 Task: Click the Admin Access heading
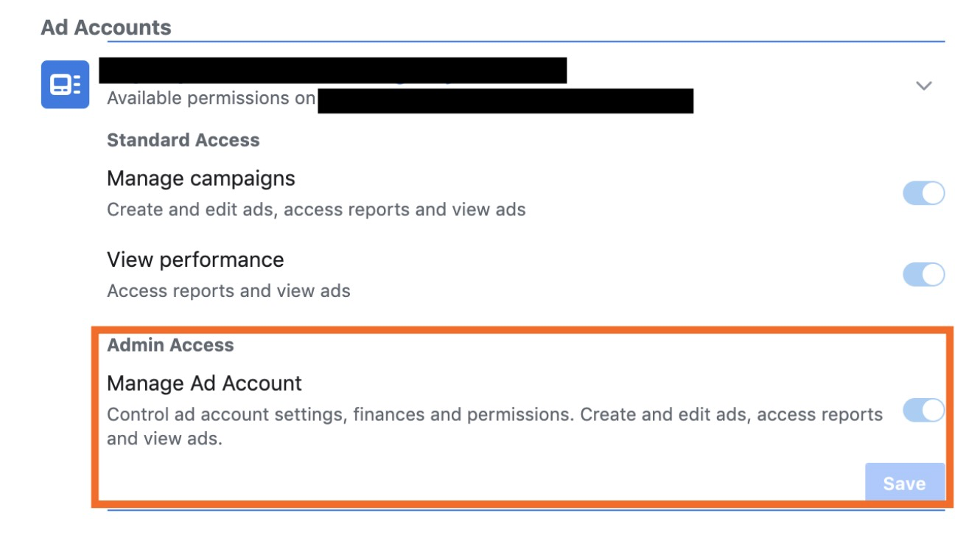170,345
